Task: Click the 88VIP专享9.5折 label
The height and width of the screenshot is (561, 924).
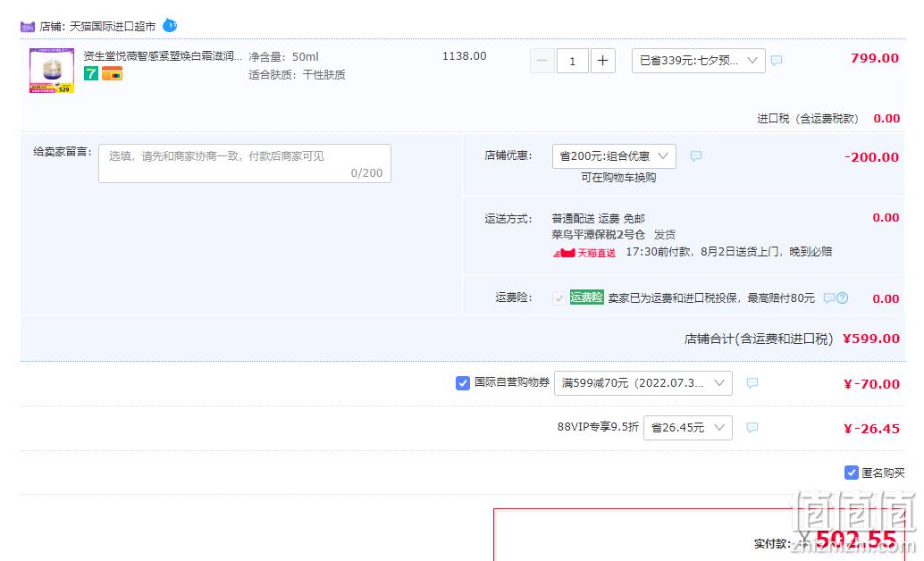Action: click(598, 427)
